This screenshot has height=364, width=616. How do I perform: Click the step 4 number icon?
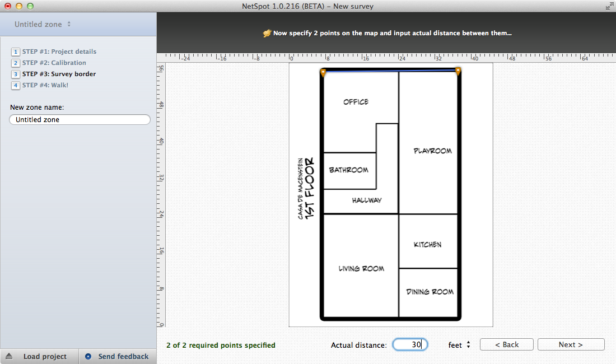(x=16, y=85)
